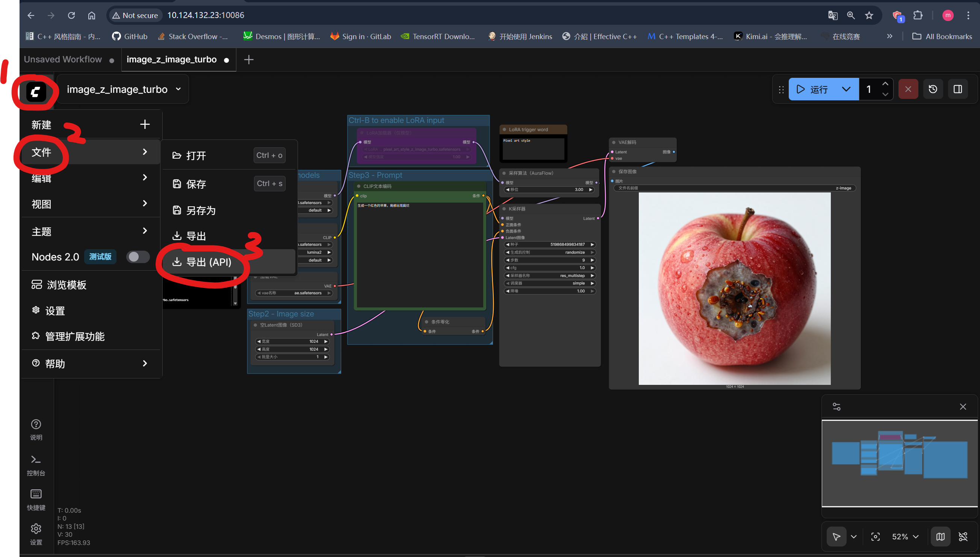Select 导出 (API) from the file menu
980x557 pixels.
pos(209,262)
